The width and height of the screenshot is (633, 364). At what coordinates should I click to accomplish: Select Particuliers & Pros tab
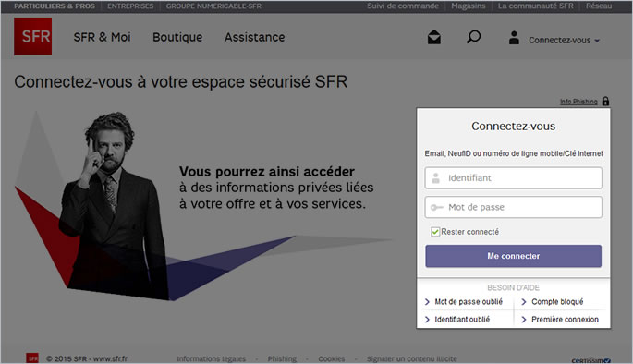coord(55,6)
